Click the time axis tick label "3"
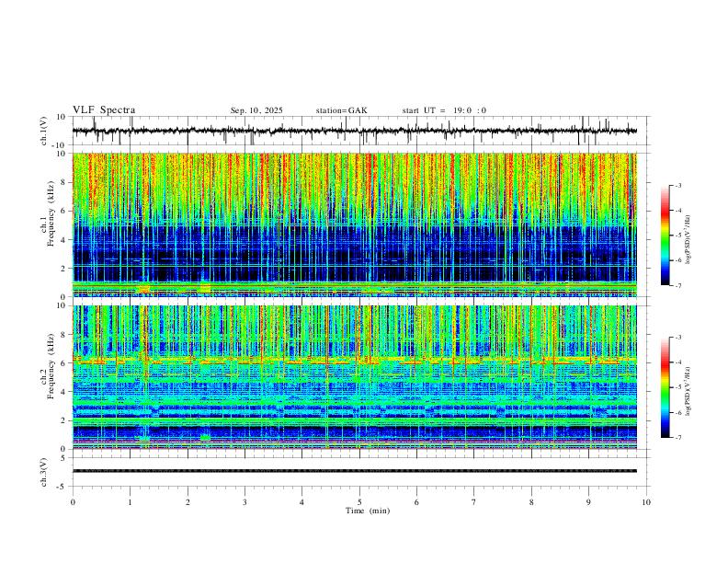The width and height of the screenshot is (728, 563). point(245,502)
